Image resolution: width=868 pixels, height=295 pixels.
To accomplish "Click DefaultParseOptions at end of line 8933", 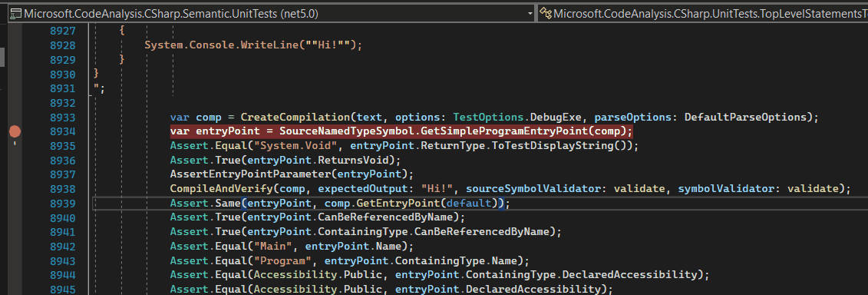I will 745,118.
